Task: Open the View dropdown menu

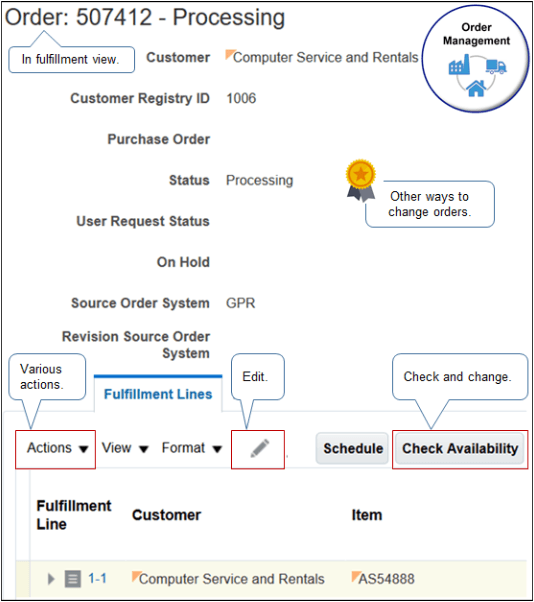Action: point(125,448)
